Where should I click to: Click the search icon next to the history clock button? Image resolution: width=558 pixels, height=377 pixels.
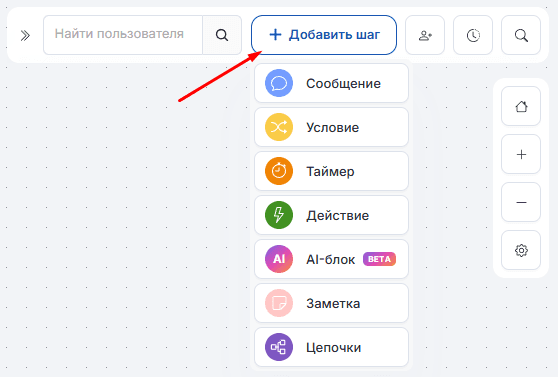[x=521, y=35]
